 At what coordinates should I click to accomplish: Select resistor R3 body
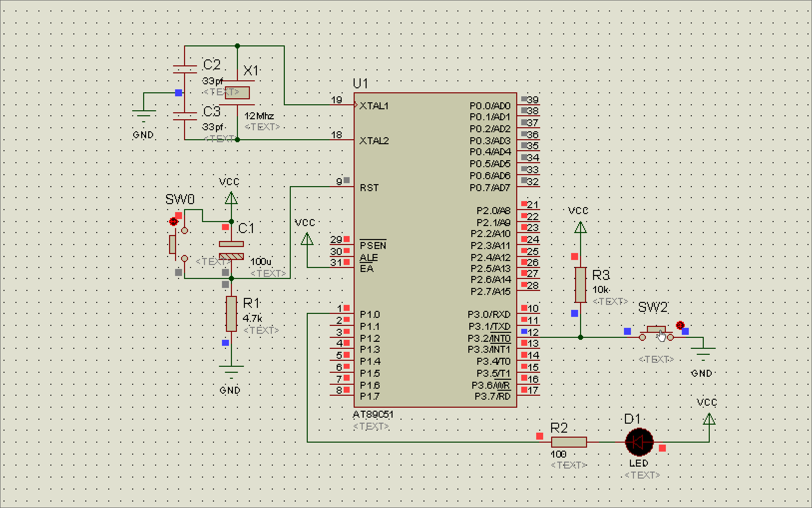[x=581, y=285]
